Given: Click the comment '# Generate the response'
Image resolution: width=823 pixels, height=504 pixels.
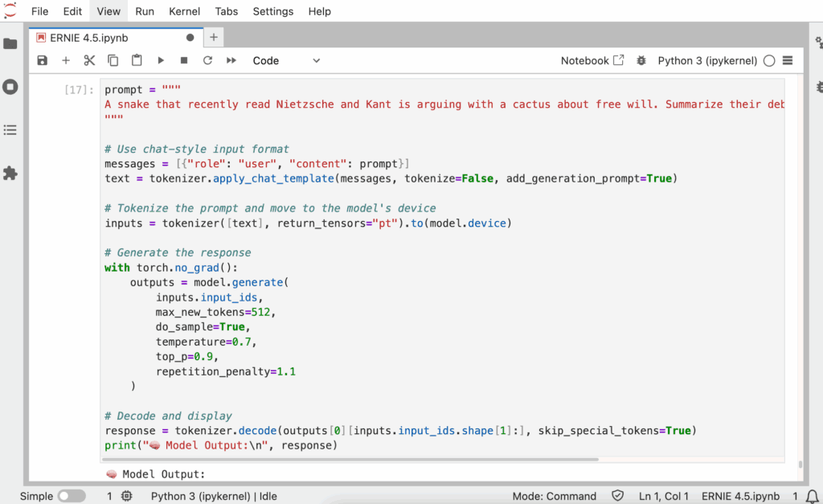Looking at the screenshot, I should tap(178, 252).
